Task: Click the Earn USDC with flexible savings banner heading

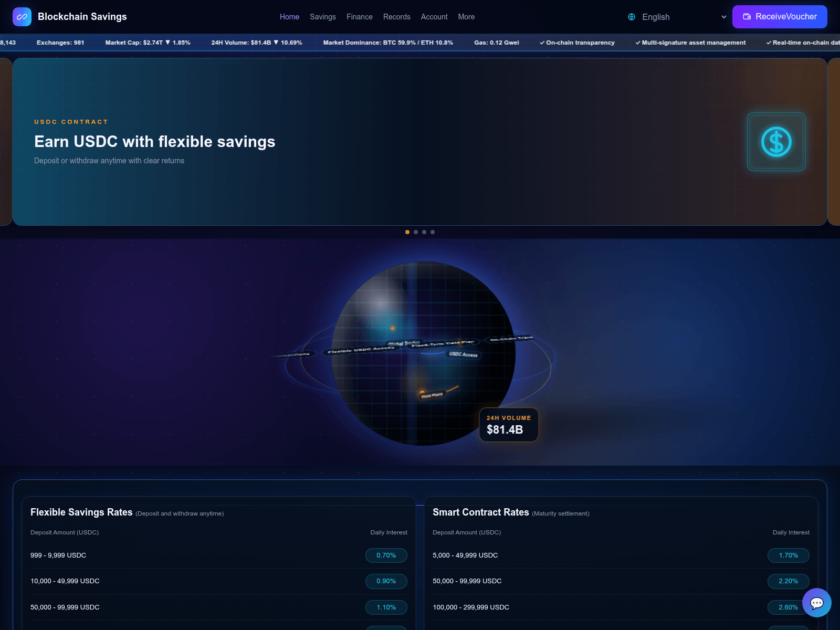Action: [155, 142]
